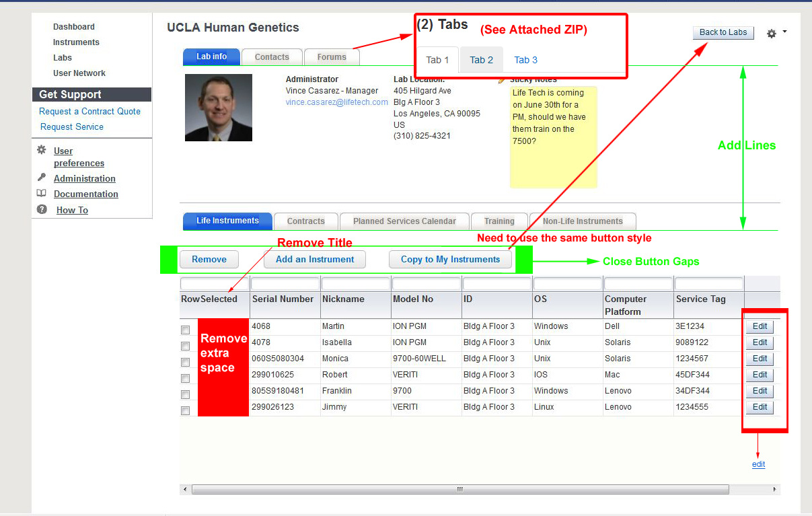Open Documentation via the book icon

(x=42, y=194)
